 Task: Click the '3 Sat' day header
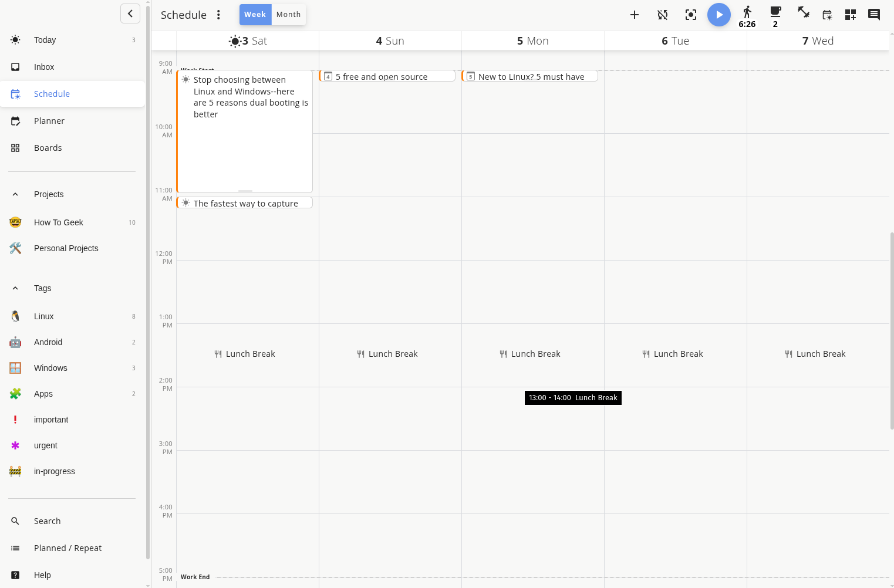pyautogui.click(x=248, y=40)
